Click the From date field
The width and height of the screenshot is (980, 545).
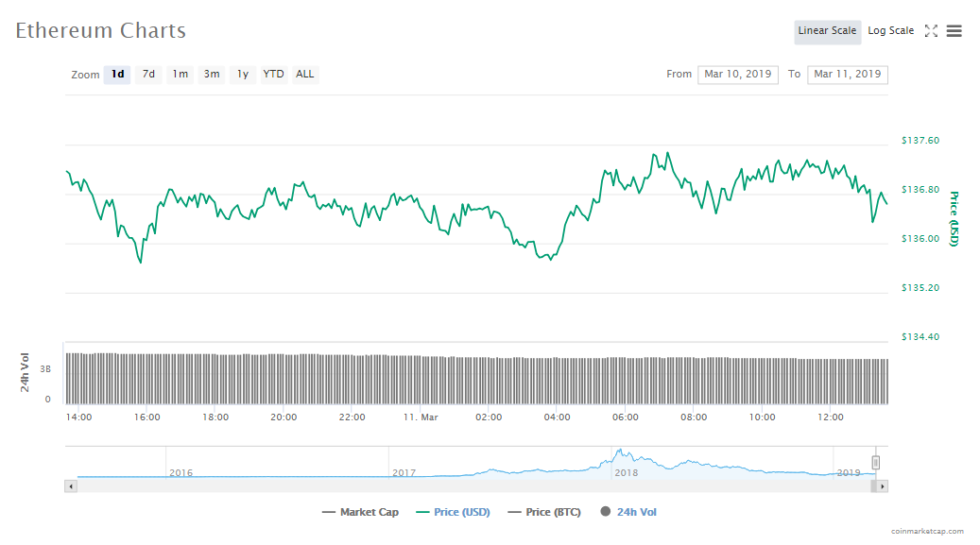[737, 74]
